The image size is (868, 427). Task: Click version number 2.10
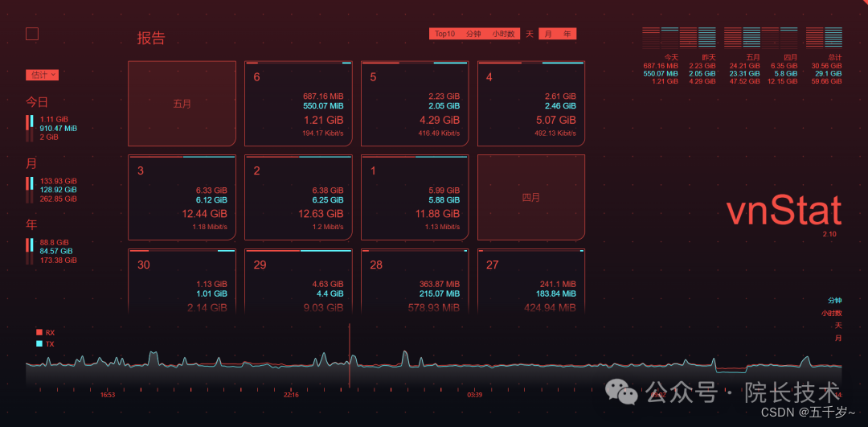(x=829, y=234)
